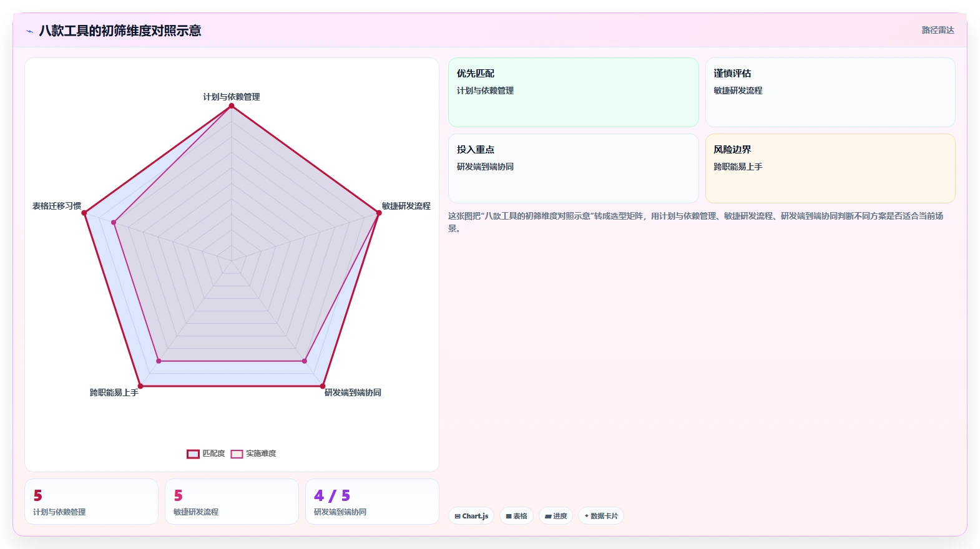
Task: Toggle the 实施难度 legend swatch
Action: click(237, 454)
